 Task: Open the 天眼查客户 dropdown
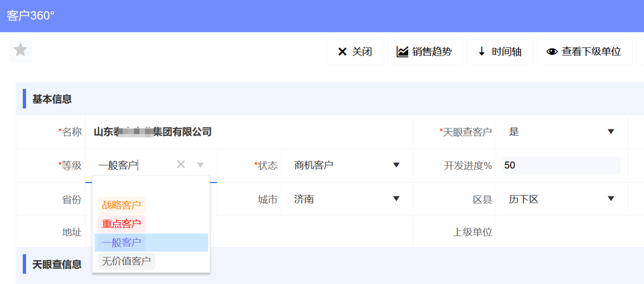click(x=611, y=132)
